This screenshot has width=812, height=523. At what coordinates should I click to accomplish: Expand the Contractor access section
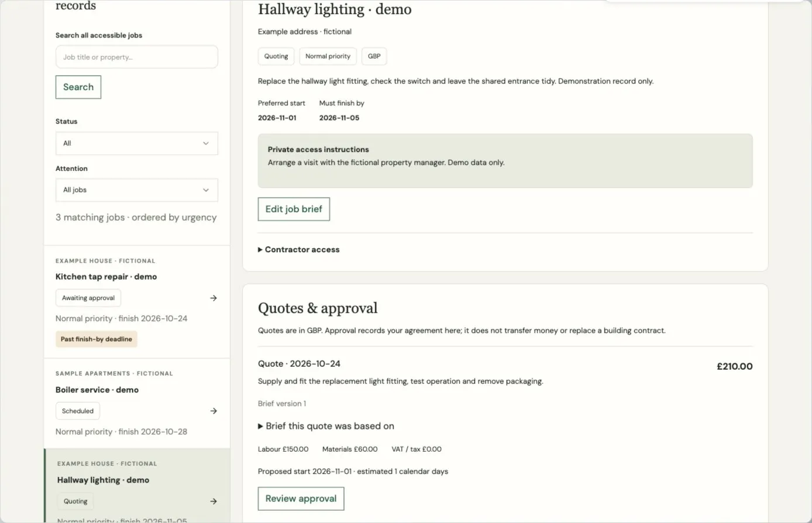[x=299, y=249]
